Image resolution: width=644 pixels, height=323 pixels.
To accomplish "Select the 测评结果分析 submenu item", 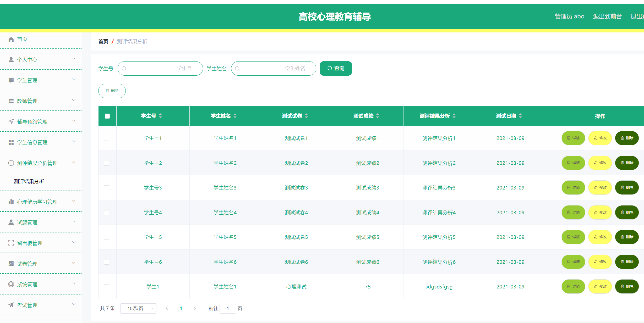I will 29,181.
